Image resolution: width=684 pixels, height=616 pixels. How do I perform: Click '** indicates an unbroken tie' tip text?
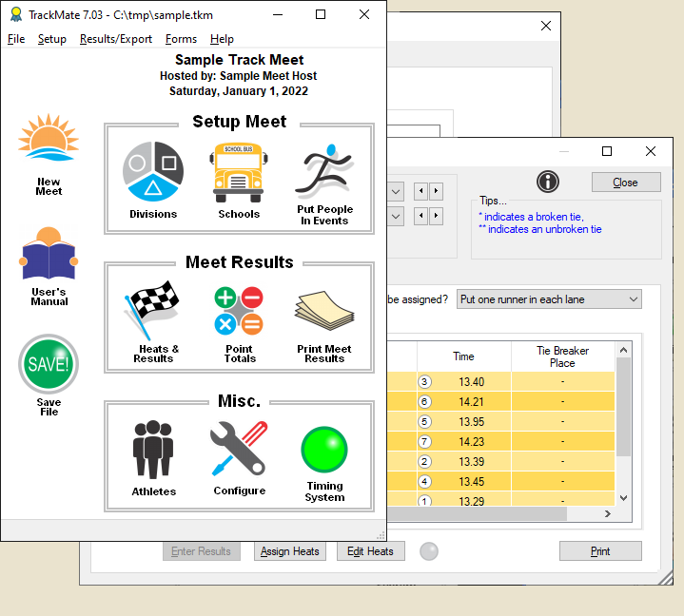(540, 229)
